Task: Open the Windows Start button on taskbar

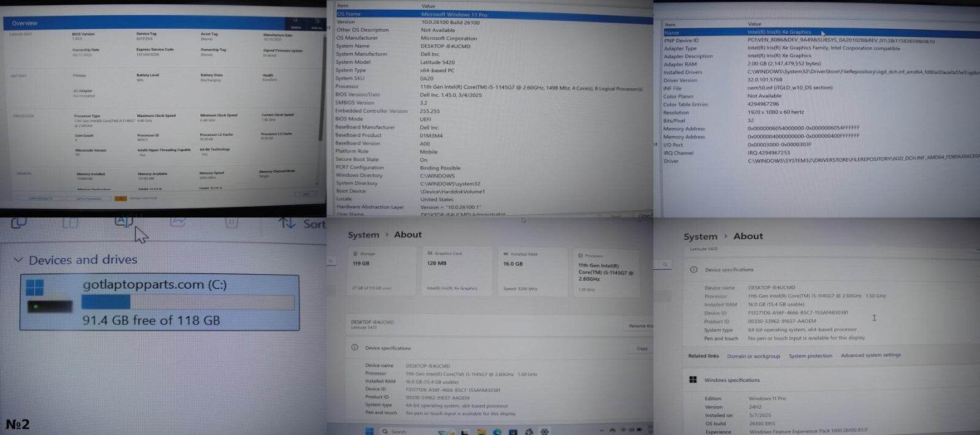Action: [369, 431]
